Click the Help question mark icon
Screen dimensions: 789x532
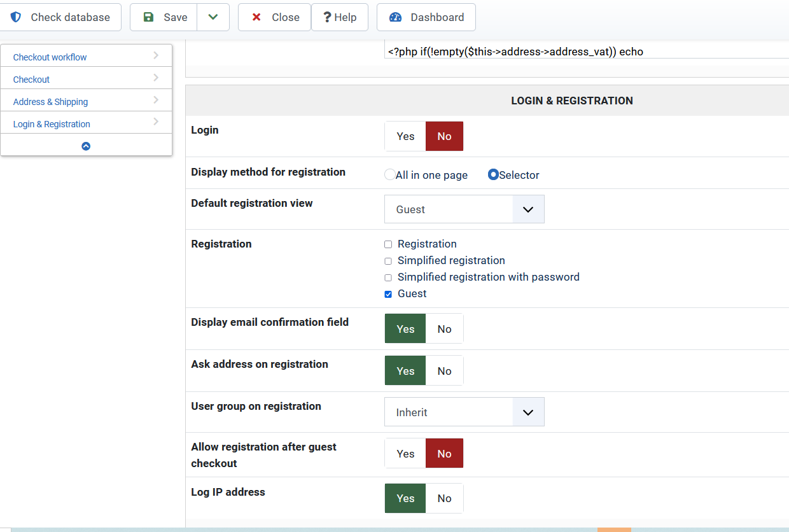pyautogui.click(x=327, y=17)
